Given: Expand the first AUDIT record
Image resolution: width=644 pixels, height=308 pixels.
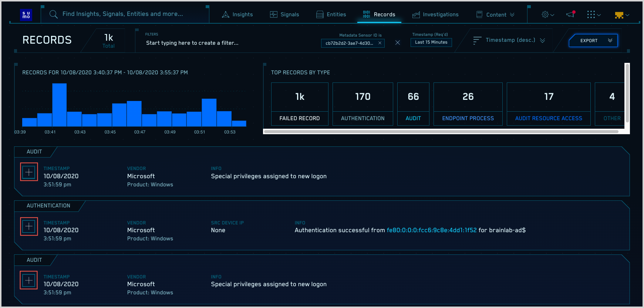Looking at the screenshot, I should pyautogui.click(x=29, y=172).
